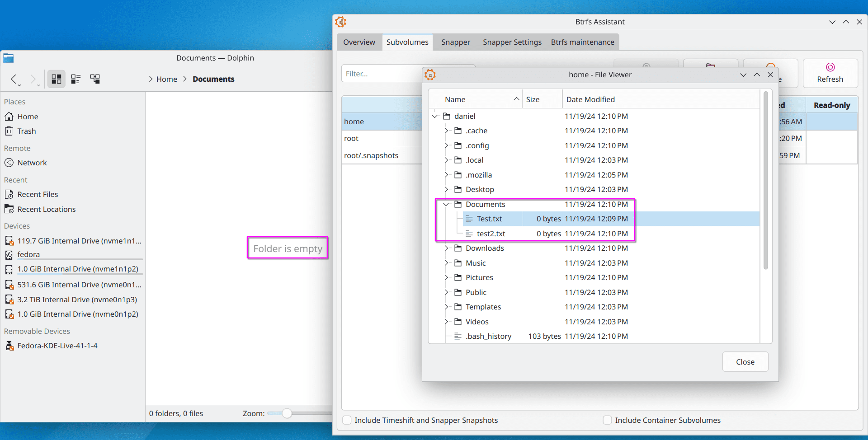Expand the .mozilla folder
This screenshot has height=440, width=868.
coord(446,175)
